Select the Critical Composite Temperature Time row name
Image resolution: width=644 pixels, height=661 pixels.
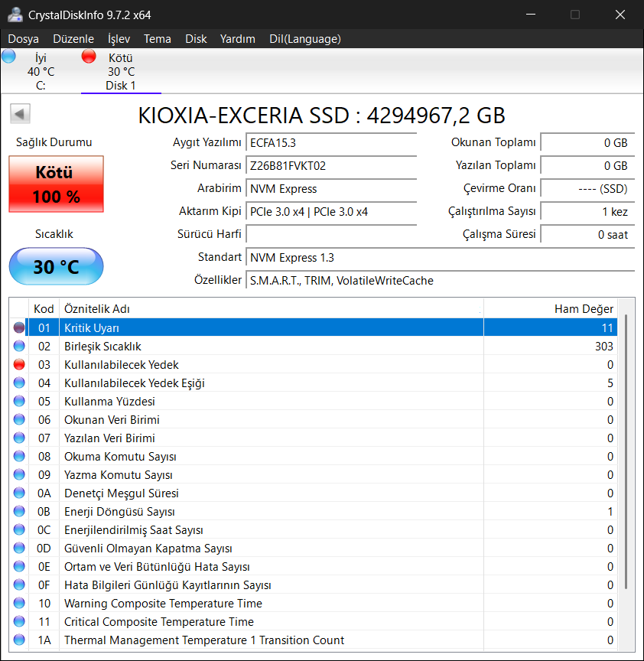pyautogui.click(x=159, y=622)
